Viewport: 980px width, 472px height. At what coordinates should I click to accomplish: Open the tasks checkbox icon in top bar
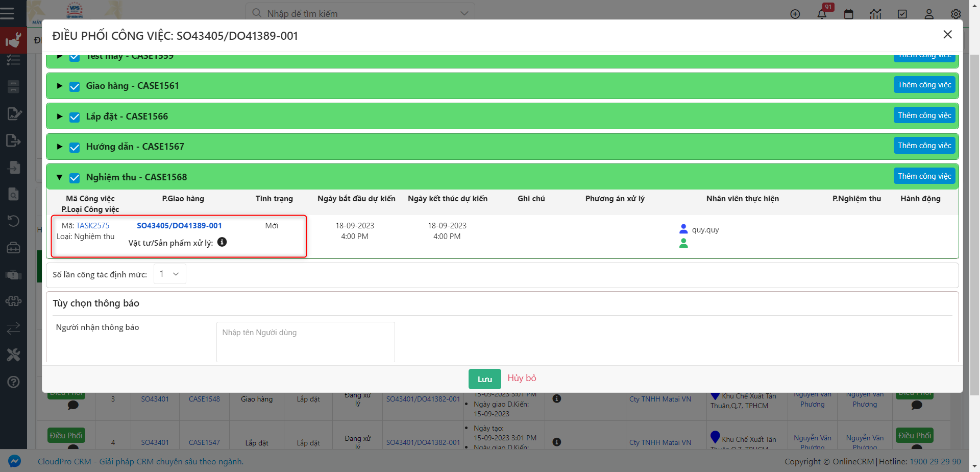[902, 14]
